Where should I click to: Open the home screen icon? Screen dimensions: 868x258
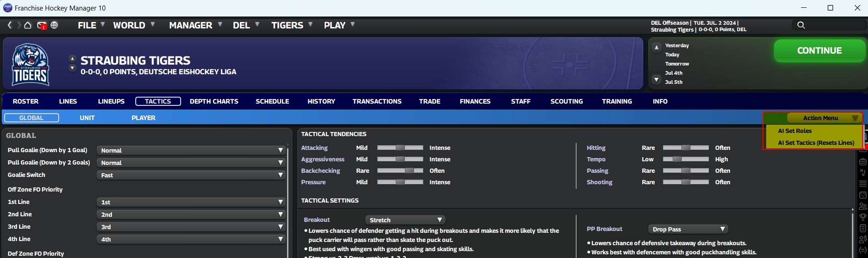[28, 25]
